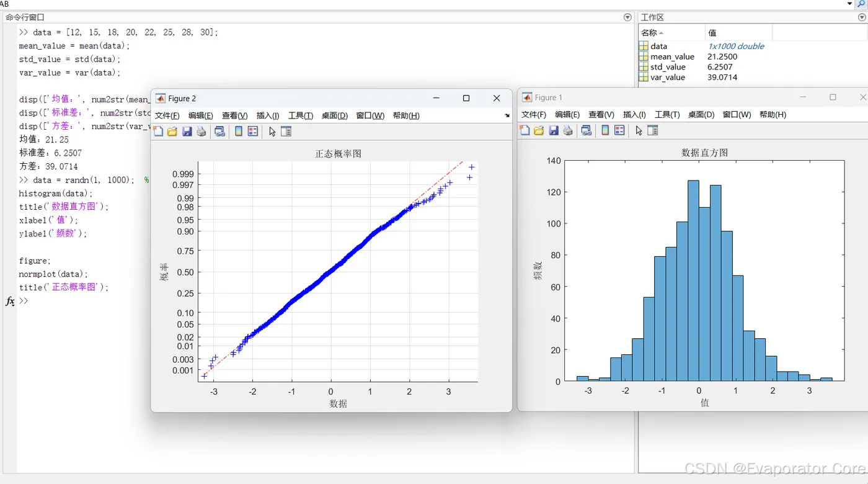Open 查看(V) menu in Figure 1
Screen dimensions: 868x484
(601, 115)
